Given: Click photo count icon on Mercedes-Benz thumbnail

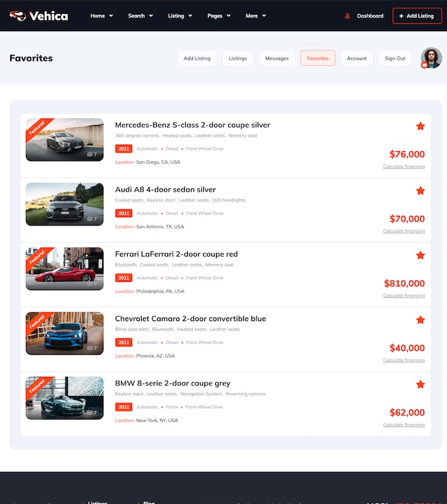Looking at the screenshot, I should pos(90,154).
